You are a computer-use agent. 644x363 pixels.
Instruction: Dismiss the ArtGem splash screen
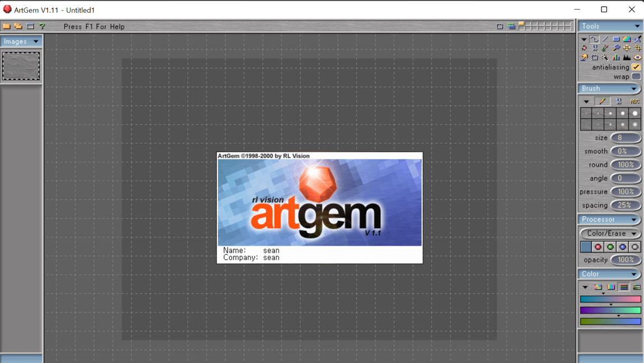tap(320, 208)
